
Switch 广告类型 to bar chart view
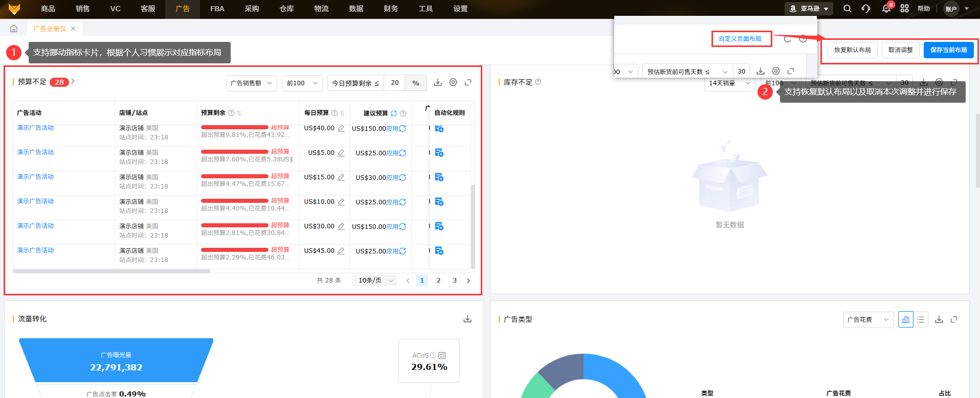point(906,319)
